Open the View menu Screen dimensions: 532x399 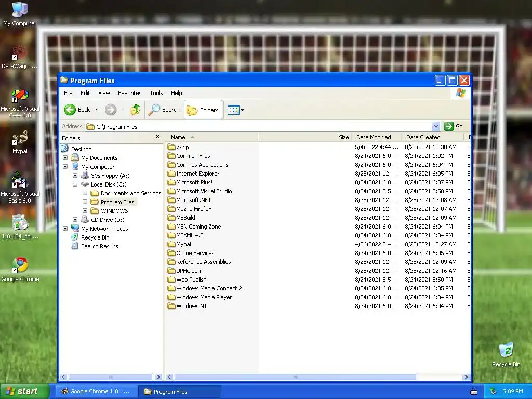point(104,93)
